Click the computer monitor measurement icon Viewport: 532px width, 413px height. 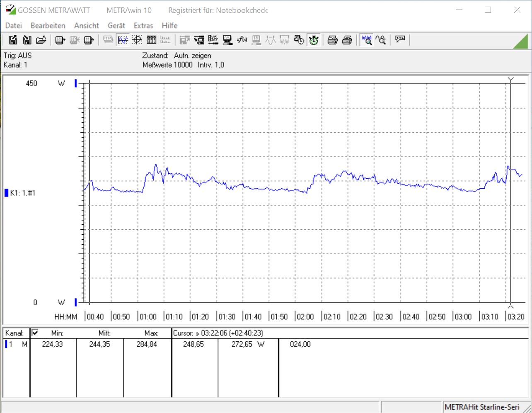point(227,40)
